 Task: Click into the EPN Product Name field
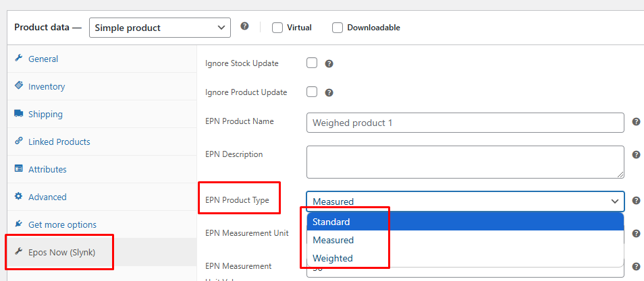point(464,123)
